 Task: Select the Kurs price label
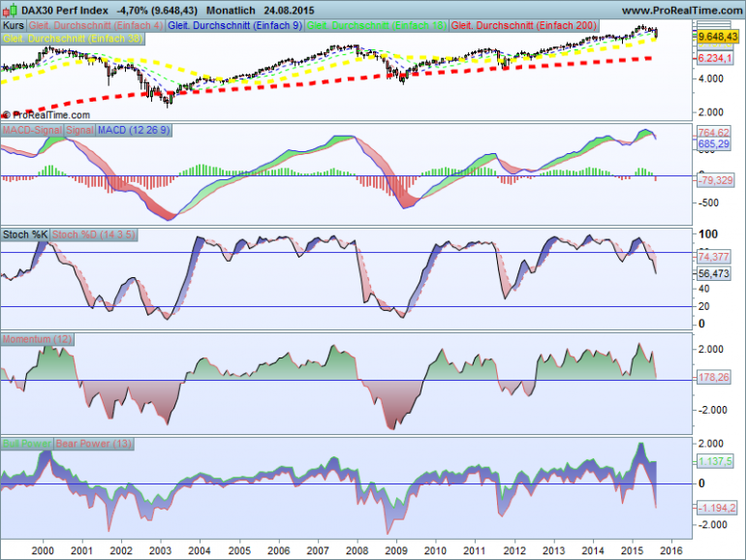pos(14,26)
